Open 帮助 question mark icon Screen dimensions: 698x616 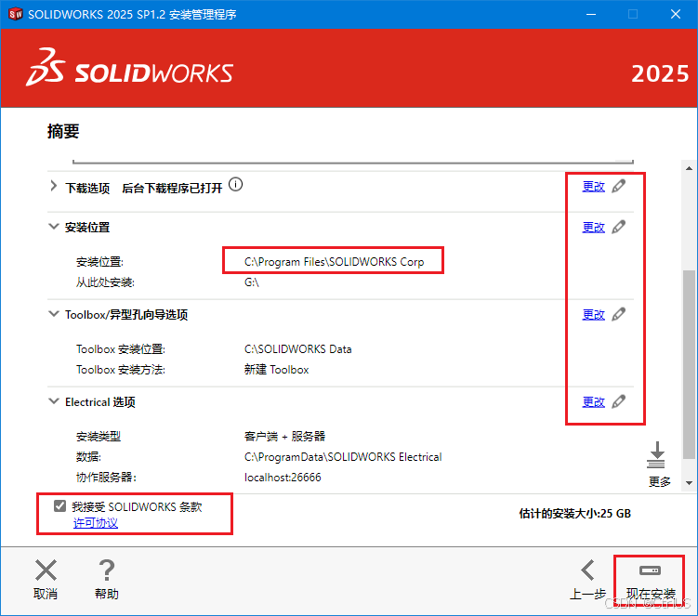(x=106, y=570)
